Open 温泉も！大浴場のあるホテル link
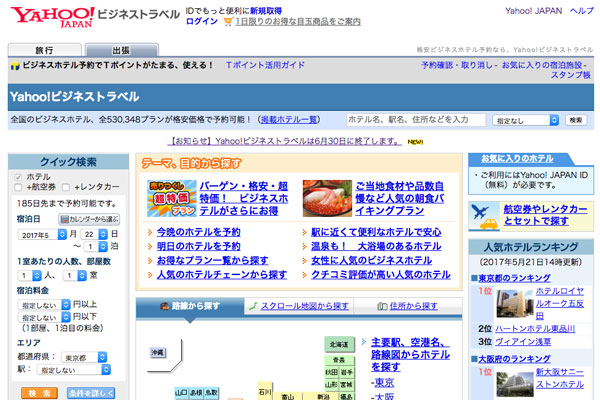Screen dimensions: 600x400 [x=376, y=246]
